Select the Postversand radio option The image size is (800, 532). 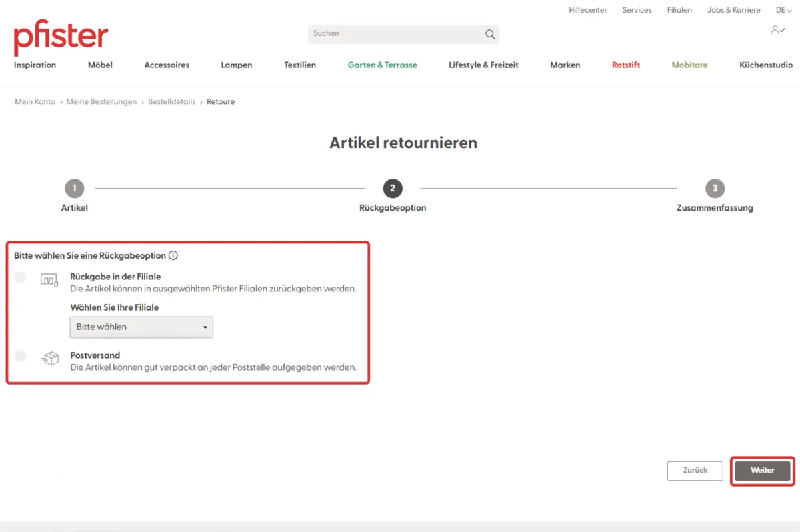[21, 356]
